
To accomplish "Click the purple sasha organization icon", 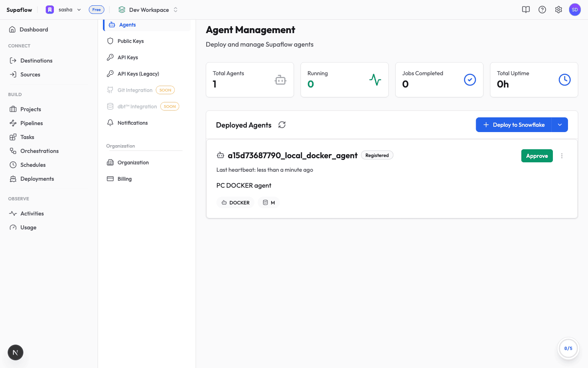I will (50, 10).
